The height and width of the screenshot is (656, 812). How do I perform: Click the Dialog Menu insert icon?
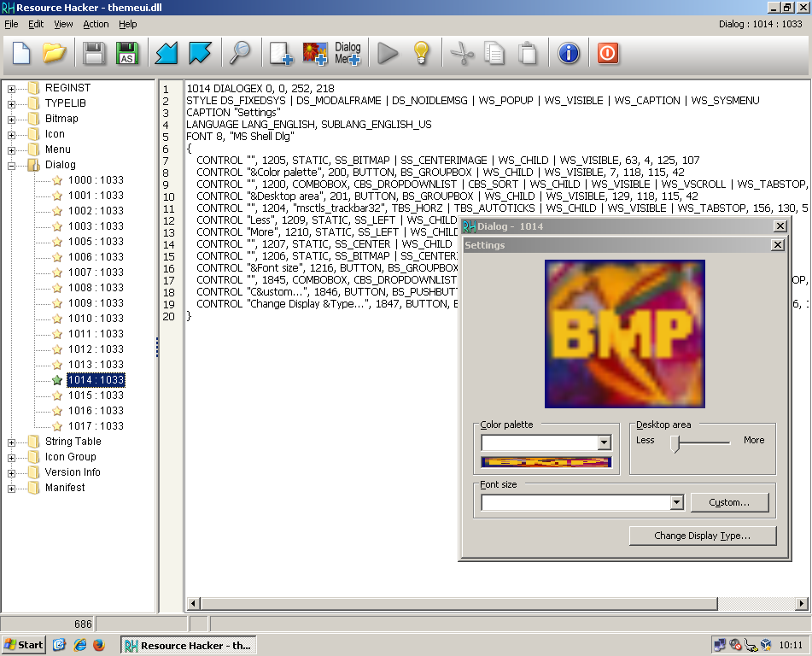click(x=348, y=53)
